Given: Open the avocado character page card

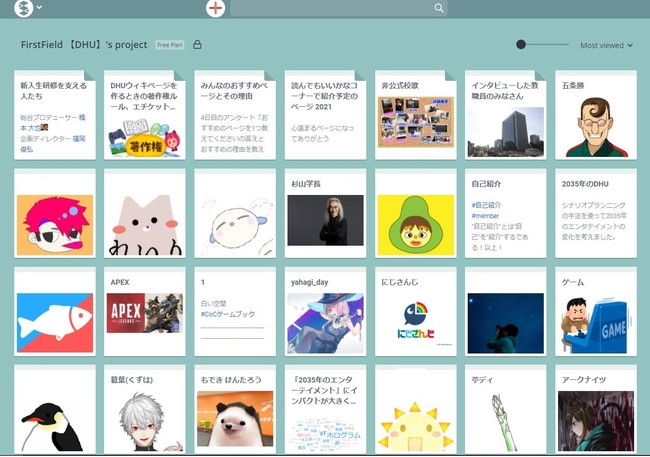Looking at the screenshot, I should 415,212.
